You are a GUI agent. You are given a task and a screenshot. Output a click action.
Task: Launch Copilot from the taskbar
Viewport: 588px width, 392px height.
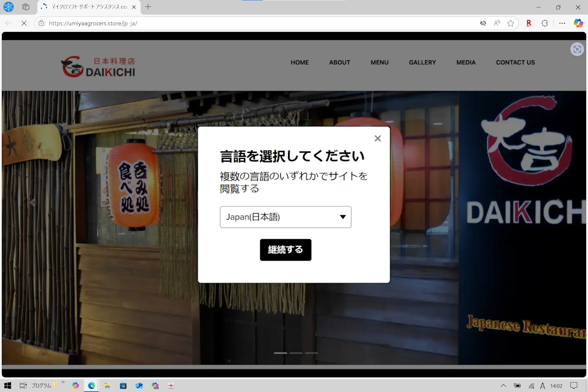pyautogui.click(x=75, y=386)
